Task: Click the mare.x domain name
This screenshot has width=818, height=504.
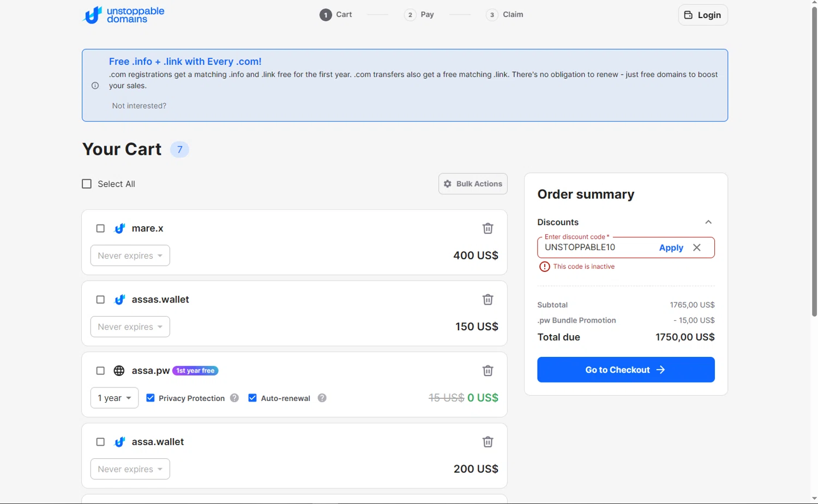Action: tap(148, 228)
